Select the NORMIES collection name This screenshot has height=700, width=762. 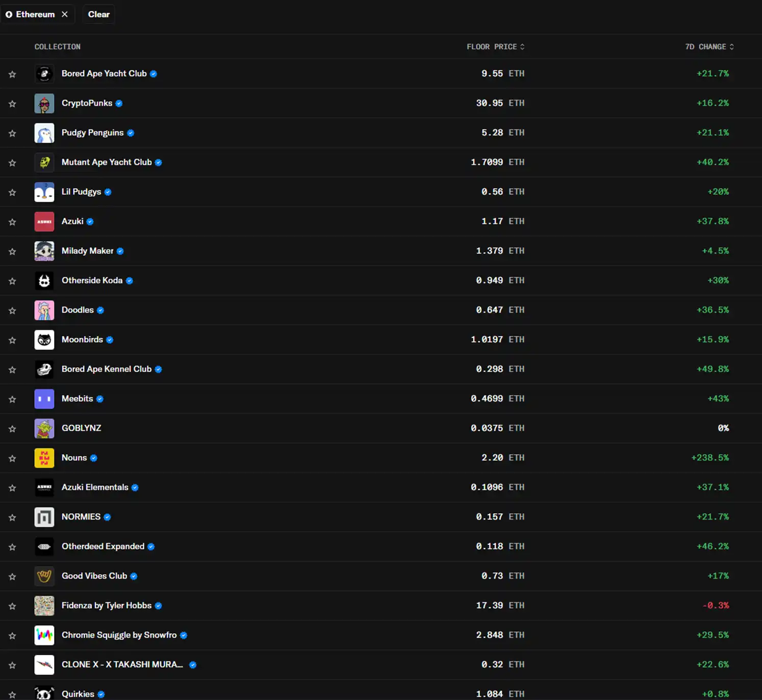point(81,517)
